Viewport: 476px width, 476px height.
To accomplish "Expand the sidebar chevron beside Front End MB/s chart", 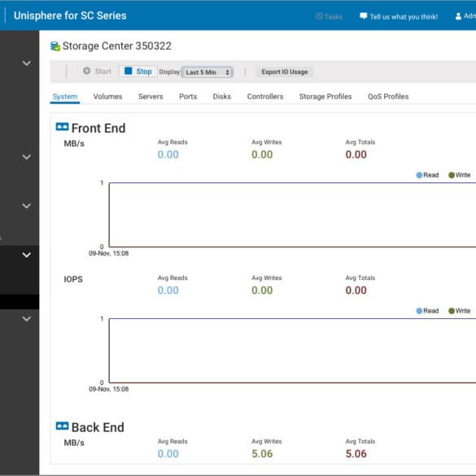I will pyautogui.click(x=27, y=206).
